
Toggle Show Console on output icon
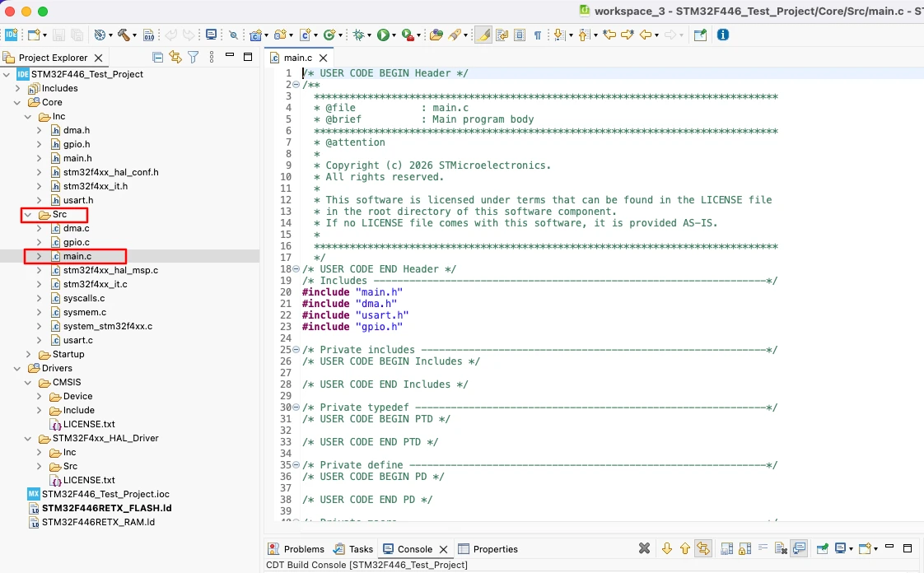799,548
